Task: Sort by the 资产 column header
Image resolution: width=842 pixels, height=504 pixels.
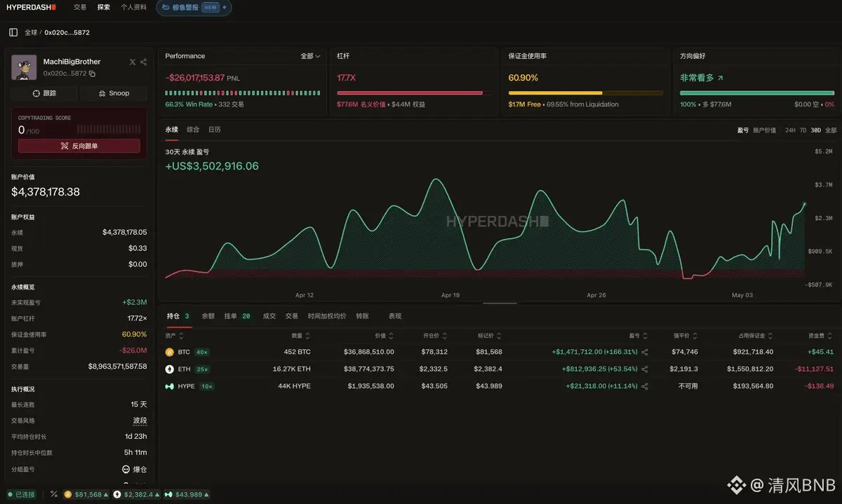Action: (x=173, y=336)
